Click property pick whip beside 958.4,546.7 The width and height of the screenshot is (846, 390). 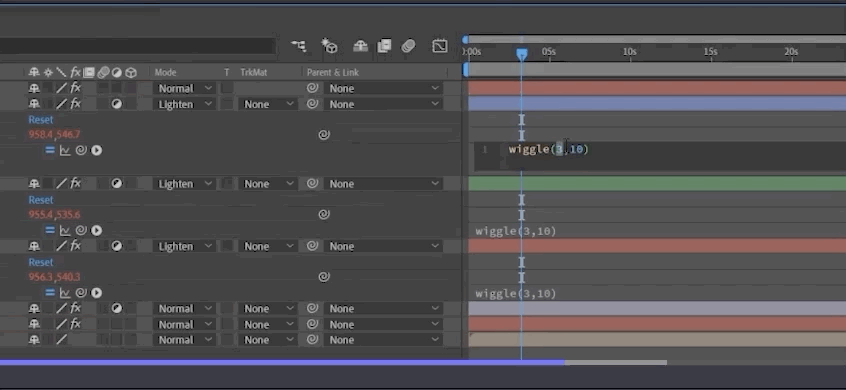click(x=324, y=135)
